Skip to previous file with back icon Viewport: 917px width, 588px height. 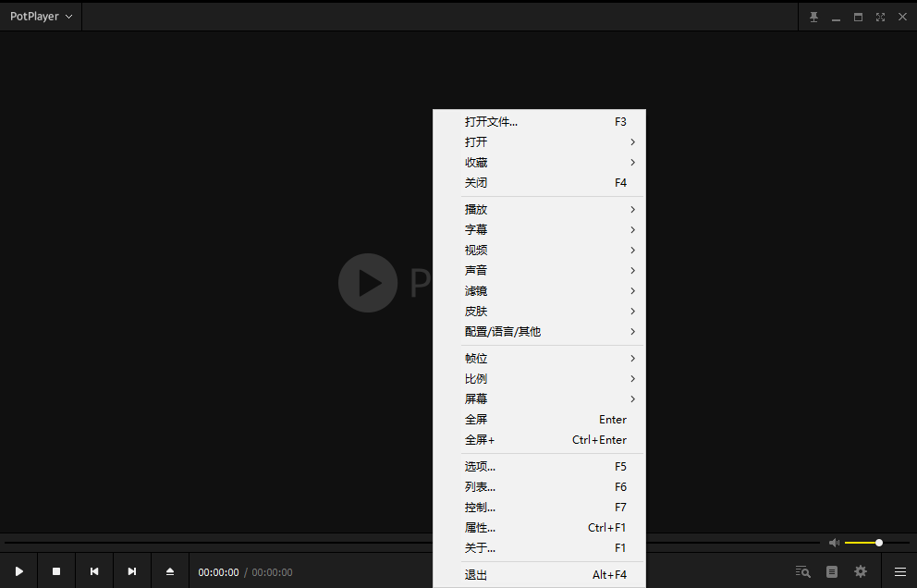[93, 570]
